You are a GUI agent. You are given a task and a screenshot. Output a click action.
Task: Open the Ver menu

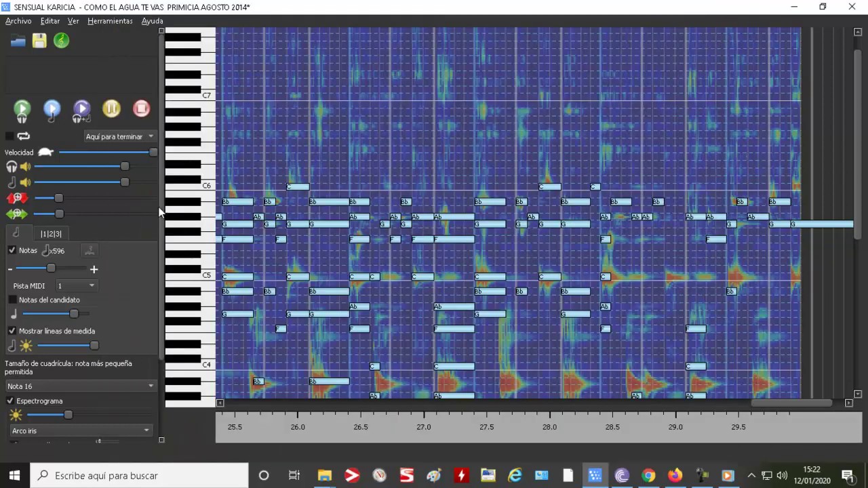pyautogui.click(x=73, y=21)
